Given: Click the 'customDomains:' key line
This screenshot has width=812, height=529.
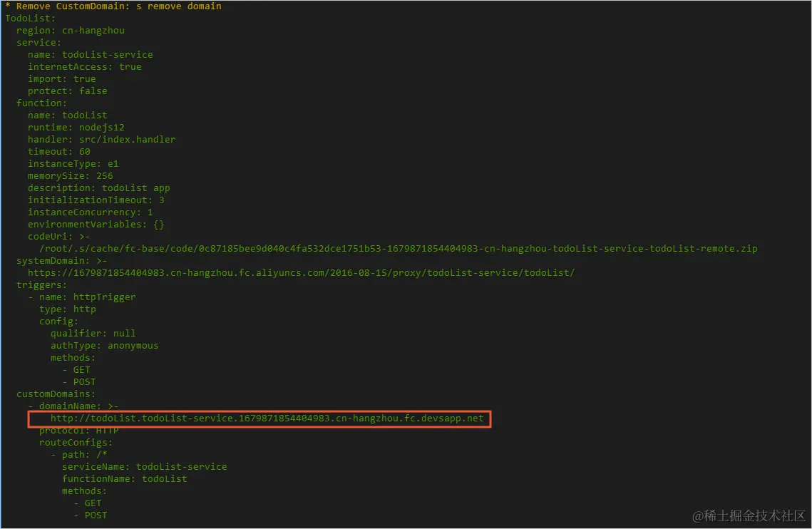Looking at the screenshot, I should click(x=56, y=394).
